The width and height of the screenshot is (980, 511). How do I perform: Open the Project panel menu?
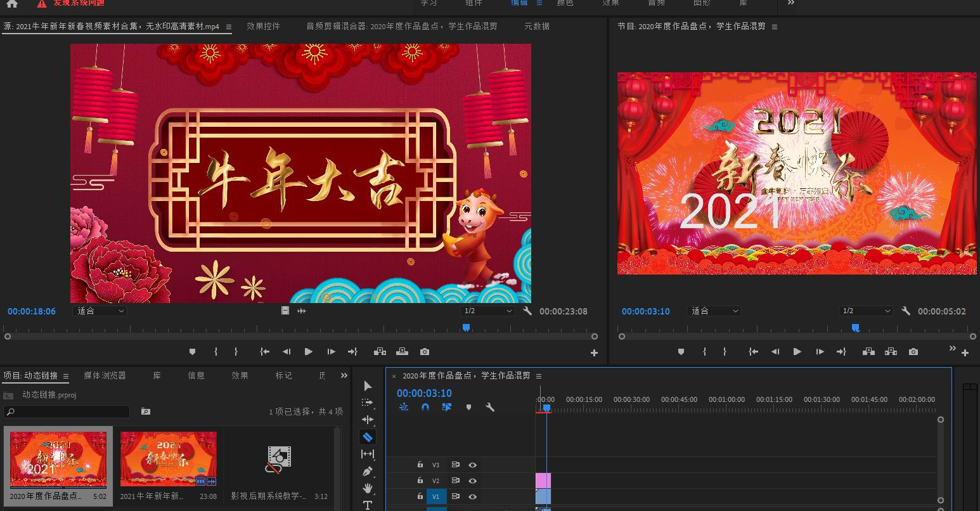pos(66,376)
